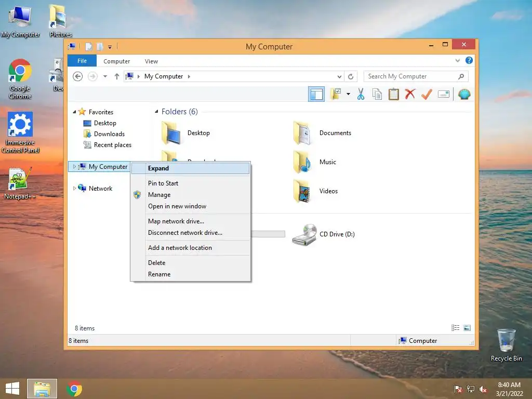Click the Cut scissors icon
This screenshot has height=399, width=532.
361,95
